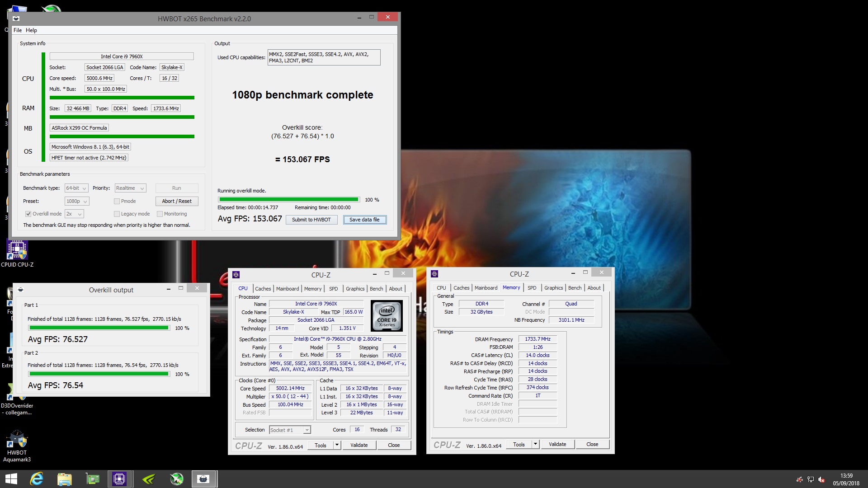
Task: Click the Part 1 progress bar
Action: [x=99, y=328]
